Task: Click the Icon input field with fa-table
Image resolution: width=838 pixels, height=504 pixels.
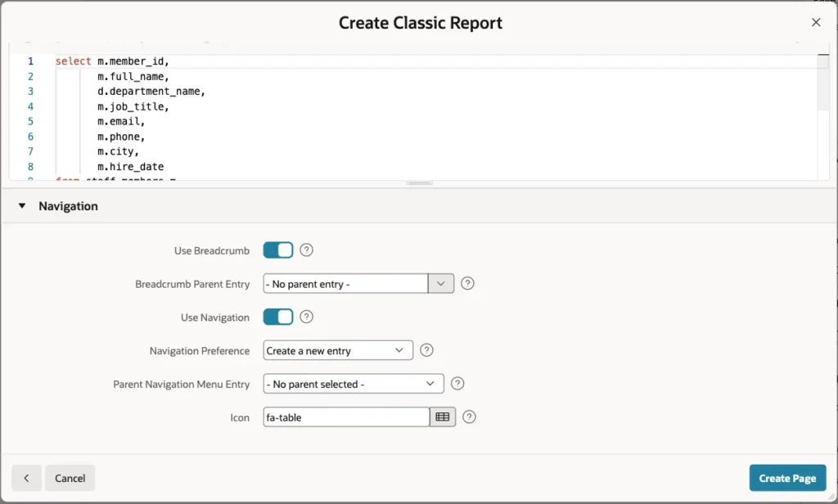Action: tap(346, 417)
